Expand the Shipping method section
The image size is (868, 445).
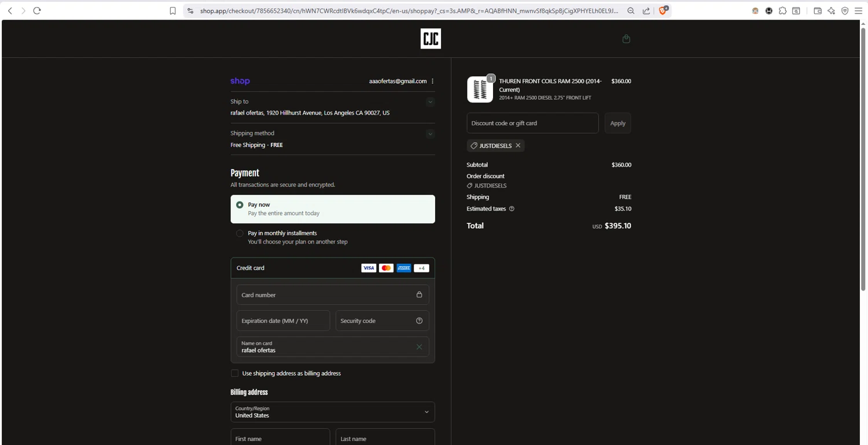430,134
